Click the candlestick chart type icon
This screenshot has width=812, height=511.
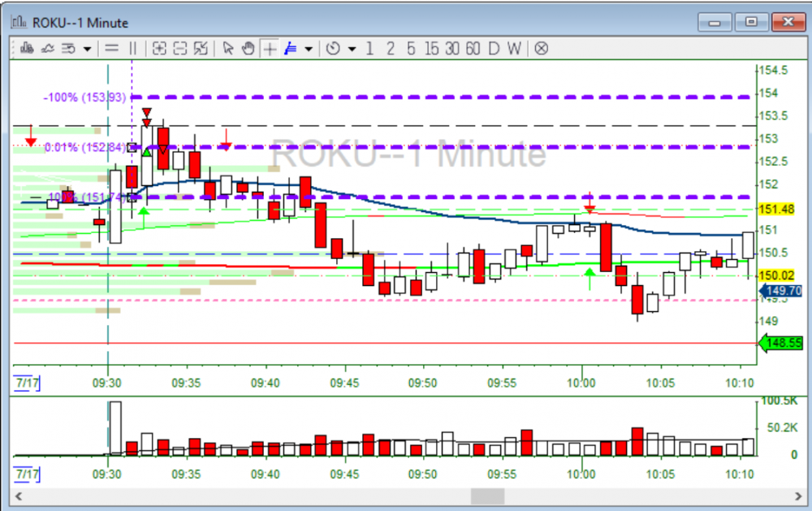tap(27, 48)
